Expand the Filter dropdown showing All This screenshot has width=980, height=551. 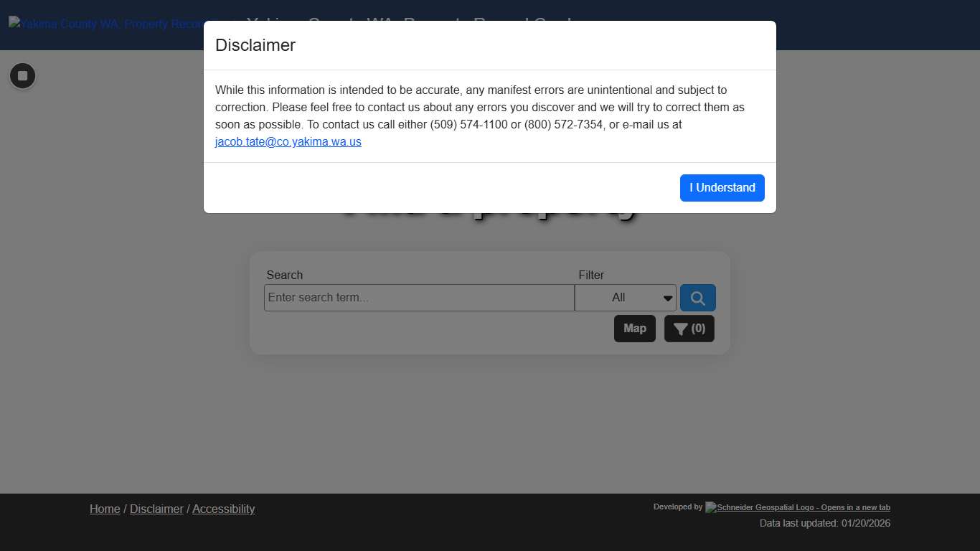pos(625,298)
